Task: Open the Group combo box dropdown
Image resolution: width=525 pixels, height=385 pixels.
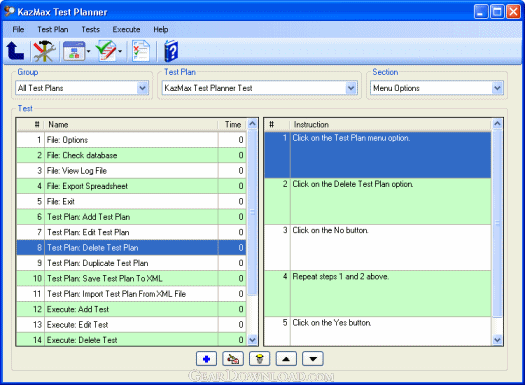Action: tap(143, 88)
